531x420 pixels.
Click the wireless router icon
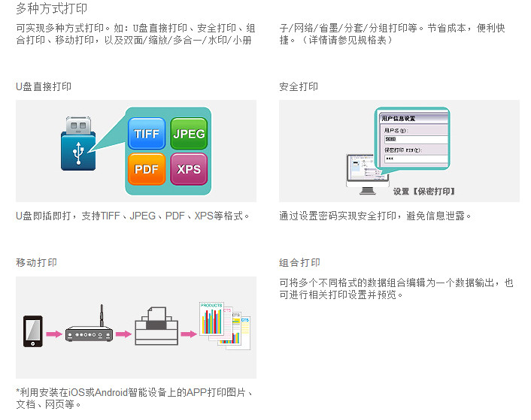coord(89,327)
